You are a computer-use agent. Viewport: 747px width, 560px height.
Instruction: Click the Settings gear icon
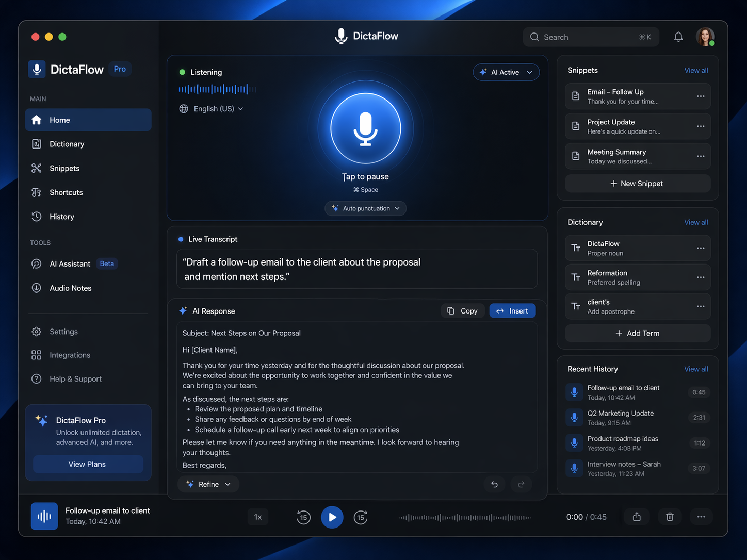(36, 332)
